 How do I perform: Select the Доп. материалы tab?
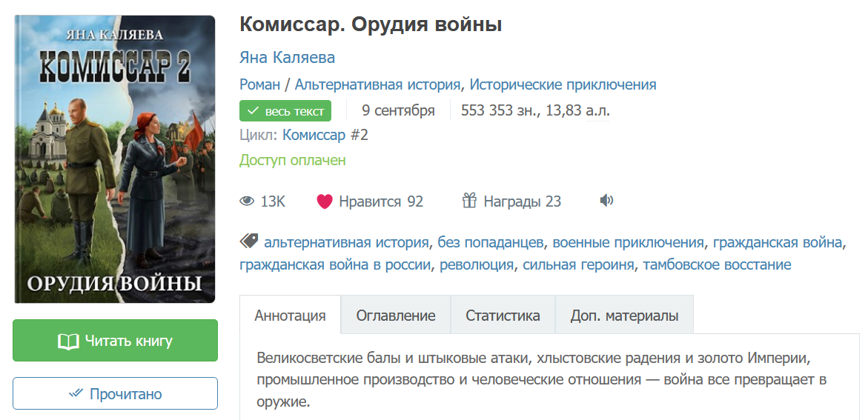(x=624, y=316)
